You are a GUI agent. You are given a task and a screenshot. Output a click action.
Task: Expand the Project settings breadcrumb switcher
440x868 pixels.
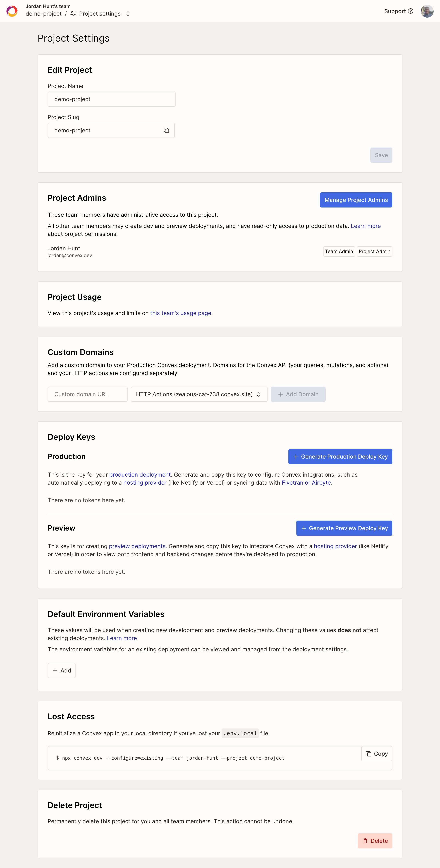point(128,14)
